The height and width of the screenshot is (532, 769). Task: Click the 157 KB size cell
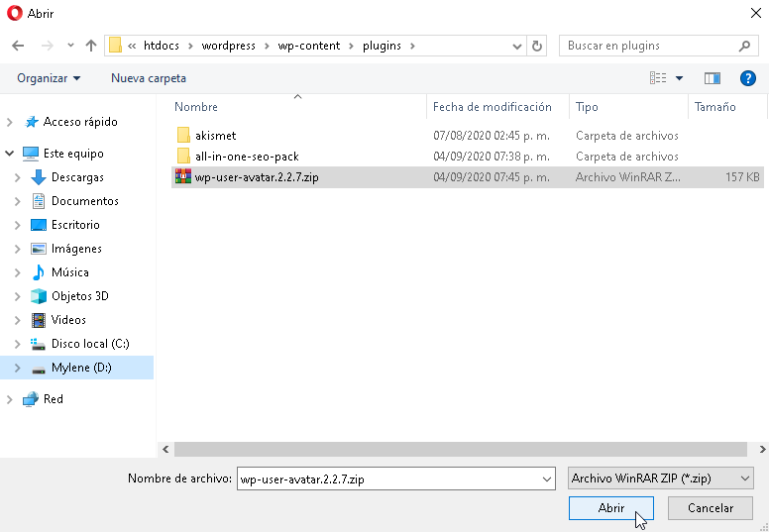tap(742, 177)
